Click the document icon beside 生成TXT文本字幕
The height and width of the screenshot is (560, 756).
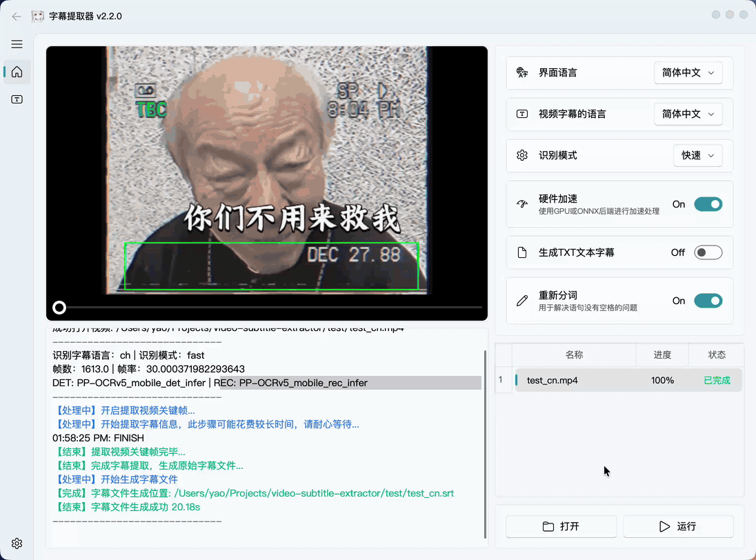(522, 252)
